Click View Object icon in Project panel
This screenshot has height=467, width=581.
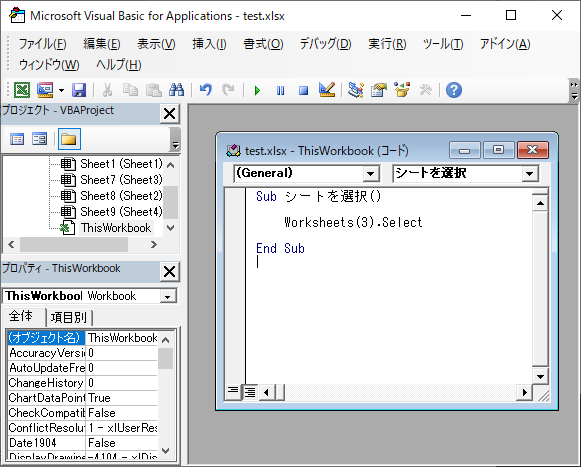pyautogui.click(x=39, y=139)
